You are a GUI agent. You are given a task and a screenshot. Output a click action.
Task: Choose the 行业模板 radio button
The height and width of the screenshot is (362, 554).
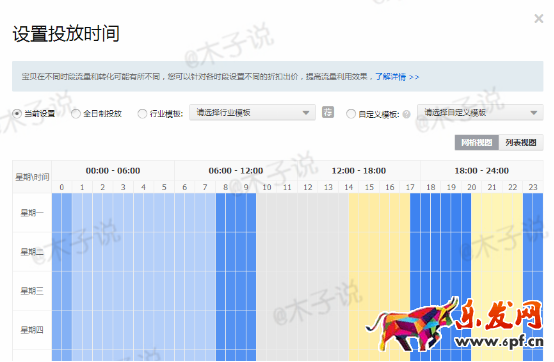(x=142, y=114)
